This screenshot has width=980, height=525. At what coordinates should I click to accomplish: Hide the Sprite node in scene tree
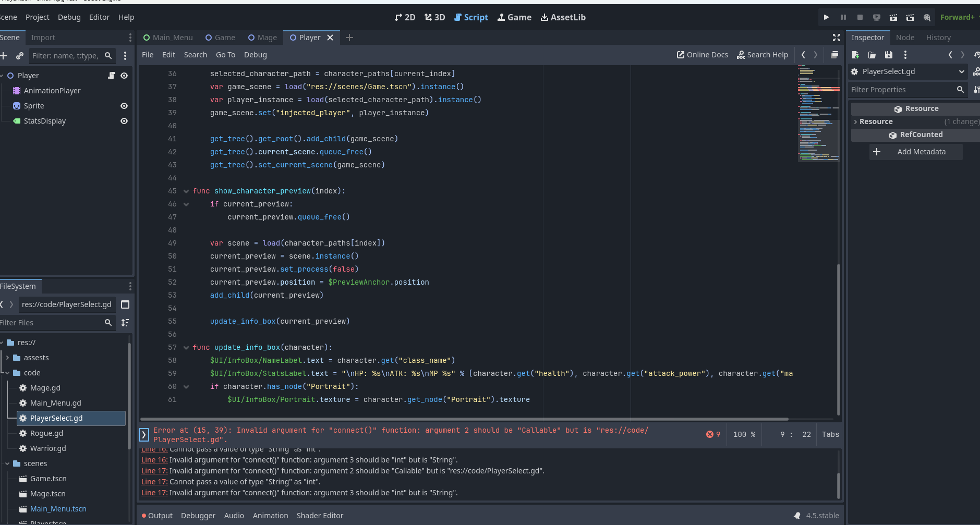[124, 106]
